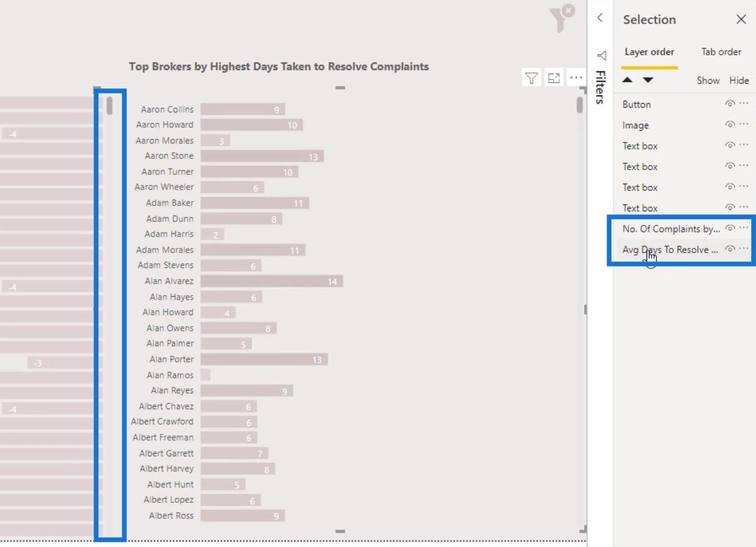
Task: Select the Image layer in Selection pane
Action: (635, 125)
